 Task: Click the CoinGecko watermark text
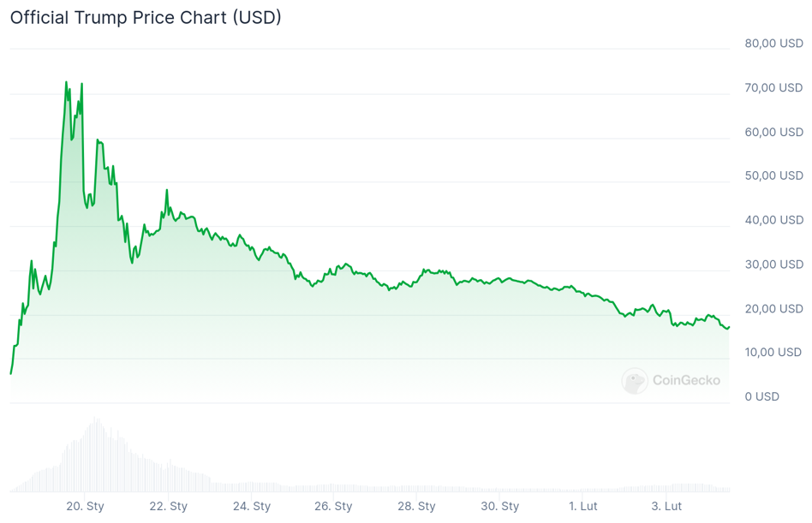[686, 381]
